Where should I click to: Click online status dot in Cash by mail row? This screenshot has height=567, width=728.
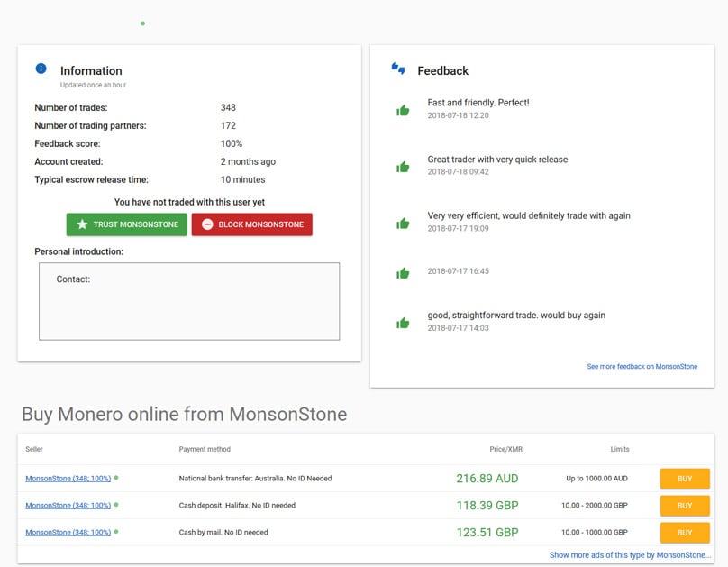[x=116, y=531]
